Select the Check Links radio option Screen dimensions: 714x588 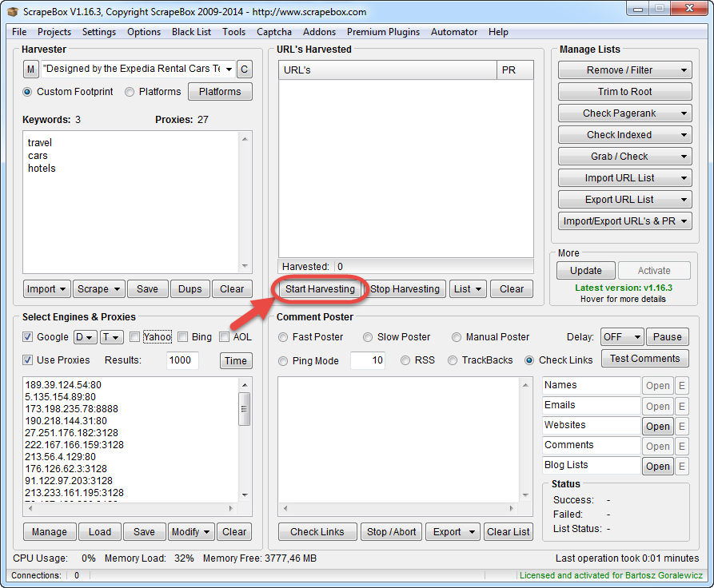[529, 360]
